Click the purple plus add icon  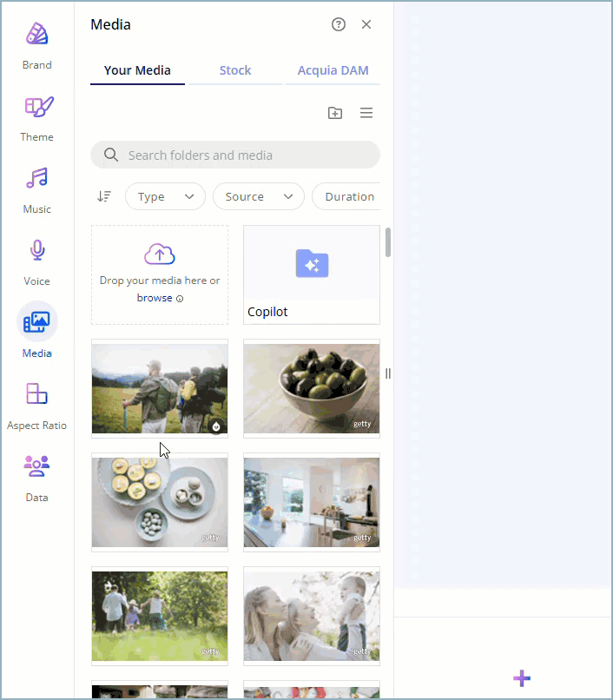(522, 678)
